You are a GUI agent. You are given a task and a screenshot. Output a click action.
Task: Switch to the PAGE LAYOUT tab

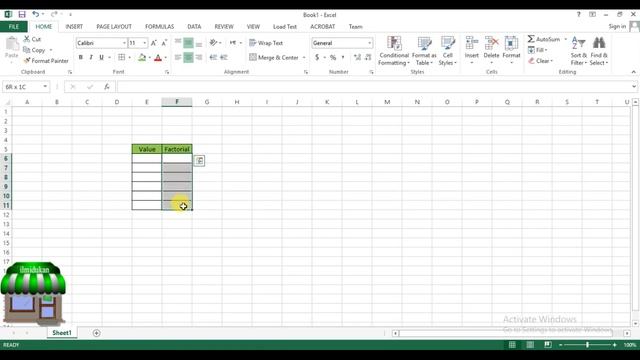coord(114,27)
